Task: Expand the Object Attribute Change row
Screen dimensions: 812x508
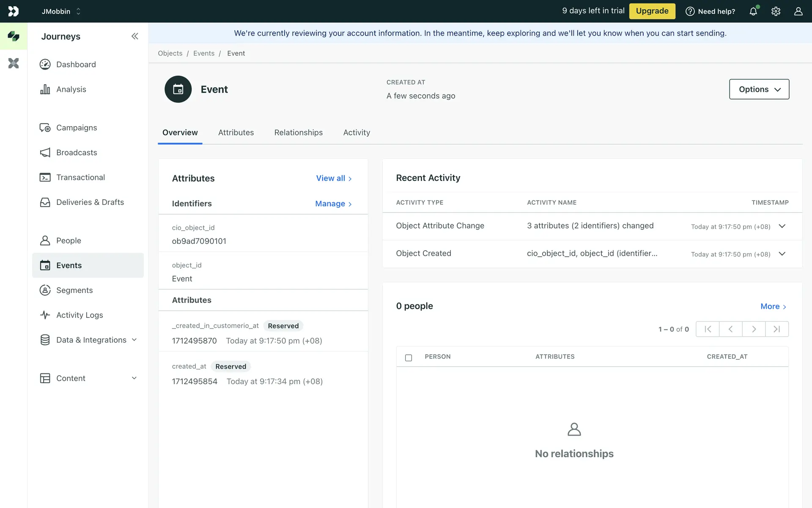Action: [x=782, y=226]
